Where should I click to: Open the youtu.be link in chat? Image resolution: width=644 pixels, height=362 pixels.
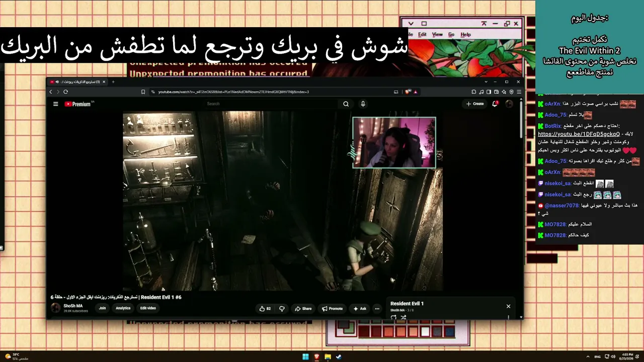click(579, 134)
